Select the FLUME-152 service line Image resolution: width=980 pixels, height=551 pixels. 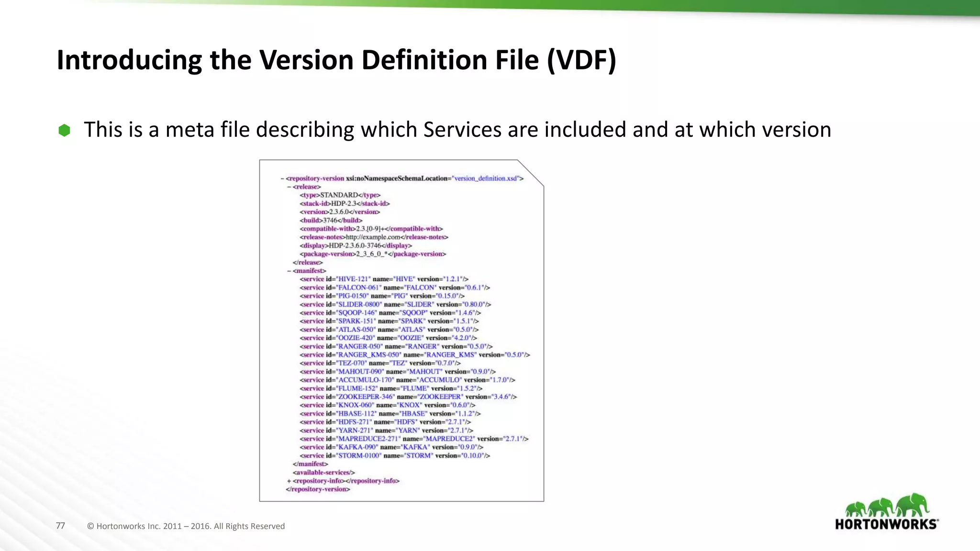click(391, 388)
